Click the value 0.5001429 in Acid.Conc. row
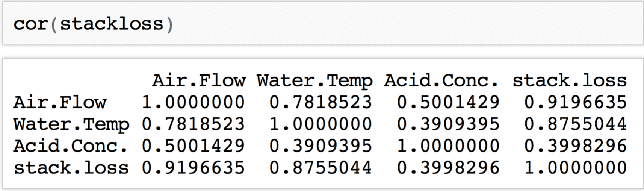644x191 pixels. [x=193, y=146]
